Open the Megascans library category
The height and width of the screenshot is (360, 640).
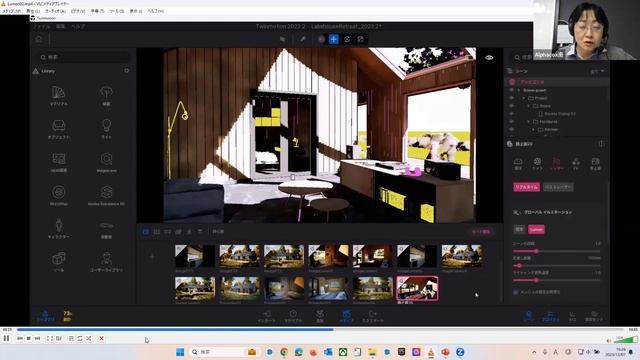pos(106,162)
